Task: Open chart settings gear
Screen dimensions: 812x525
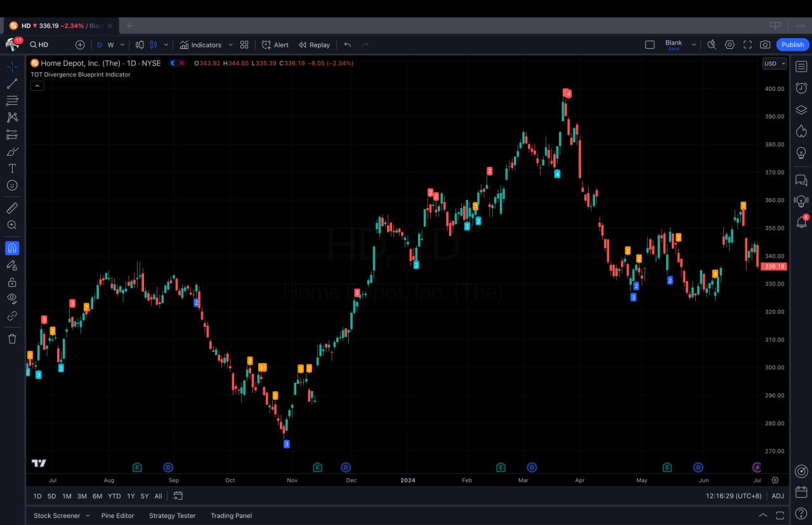Action: coord(730,44)
